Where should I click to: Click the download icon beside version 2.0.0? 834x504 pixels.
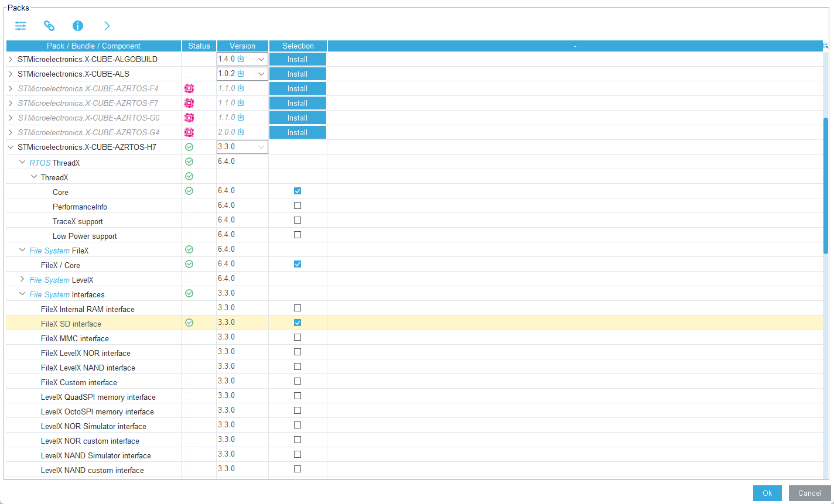coord(241,132)
